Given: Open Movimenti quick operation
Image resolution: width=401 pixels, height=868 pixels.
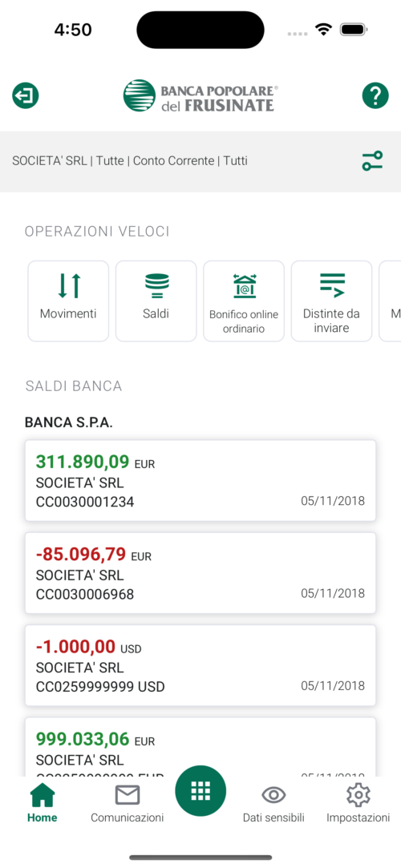Looking at the screenshot, I should coord(68,301).
